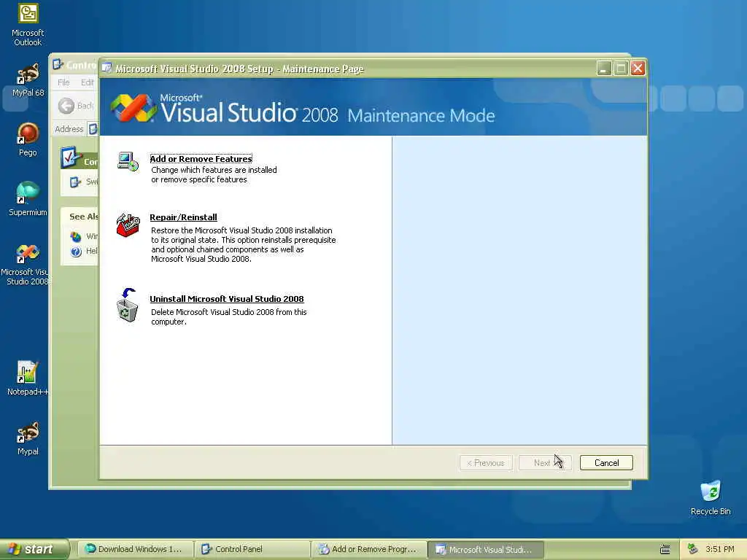The image size is (747, 560).
Task: Click the recycle bin Uninstall icon
Action: pyautogui.click(x=127, y=306)
